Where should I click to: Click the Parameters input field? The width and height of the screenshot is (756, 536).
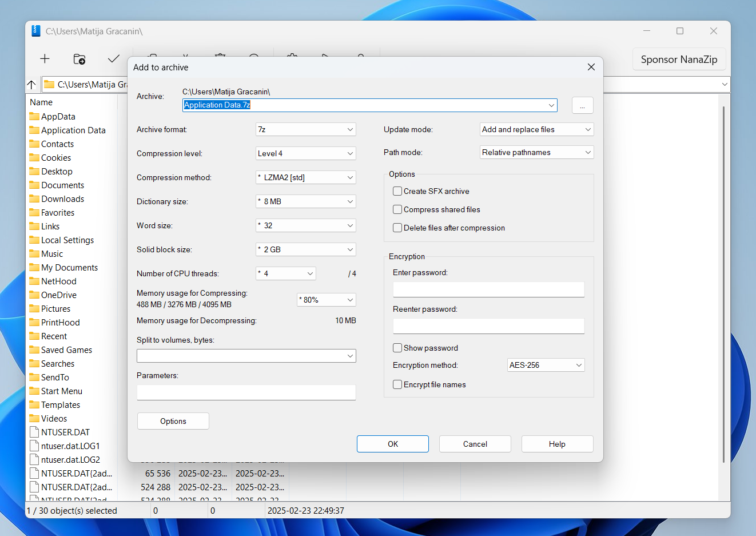coord(246,392)
